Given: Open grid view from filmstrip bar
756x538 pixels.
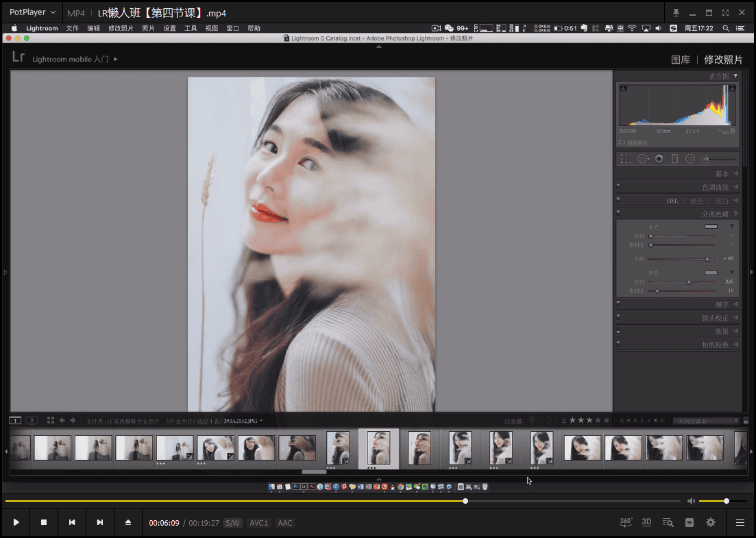Looking at the screenshot, I should pyautogui.click(x=51, y=420).
